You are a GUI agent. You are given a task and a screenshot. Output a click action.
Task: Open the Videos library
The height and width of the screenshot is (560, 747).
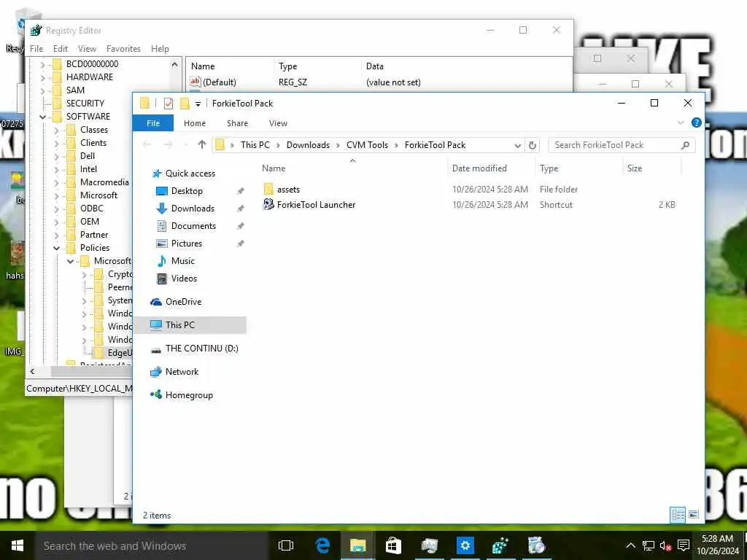[184, 279]
